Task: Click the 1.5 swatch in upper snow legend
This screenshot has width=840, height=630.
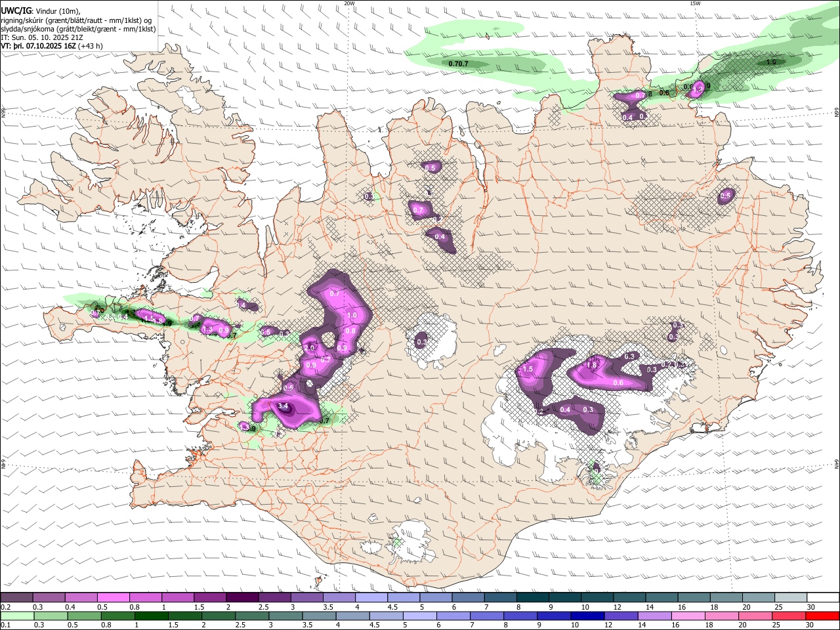Action: click(211, 598)
